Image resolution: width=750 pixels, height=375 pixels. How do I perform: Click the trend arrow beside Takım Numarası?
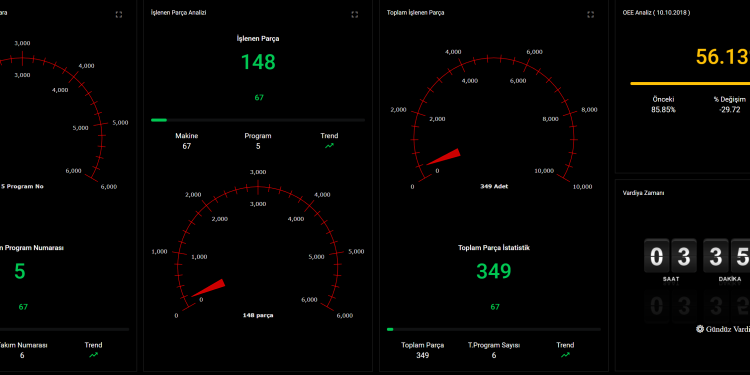coord(93,355)
